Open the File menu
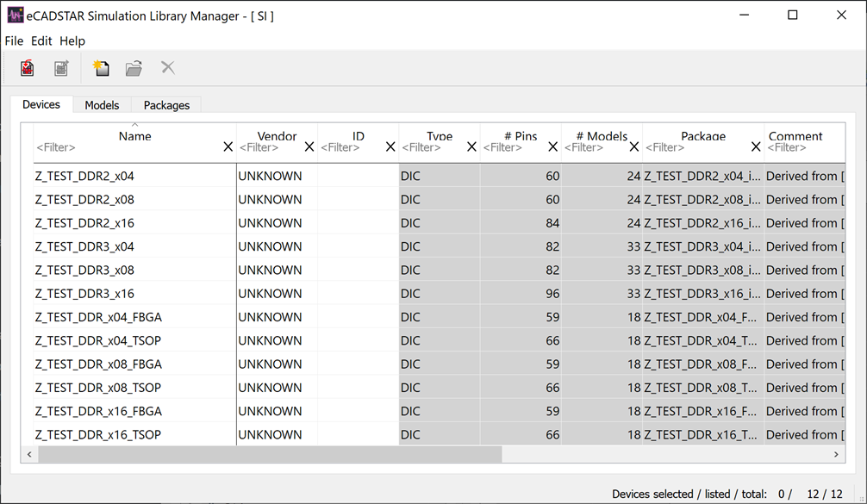This screenshot has width=867, height=504. click(x=14, y=40)
